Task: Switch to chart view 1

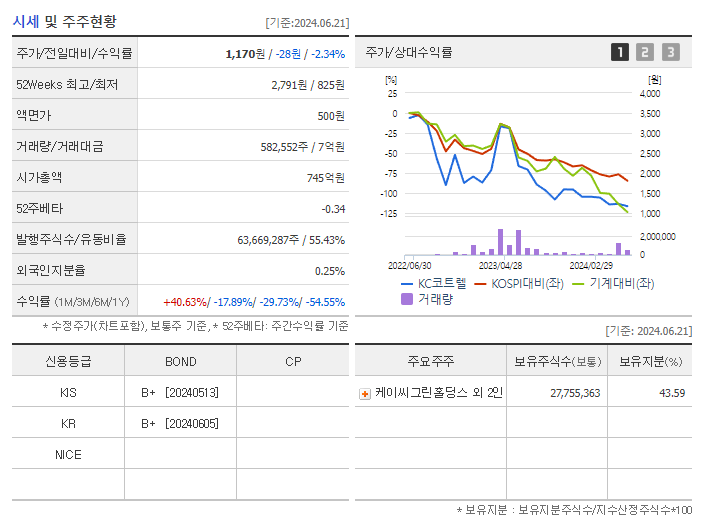Action: (x=620, y=52)
